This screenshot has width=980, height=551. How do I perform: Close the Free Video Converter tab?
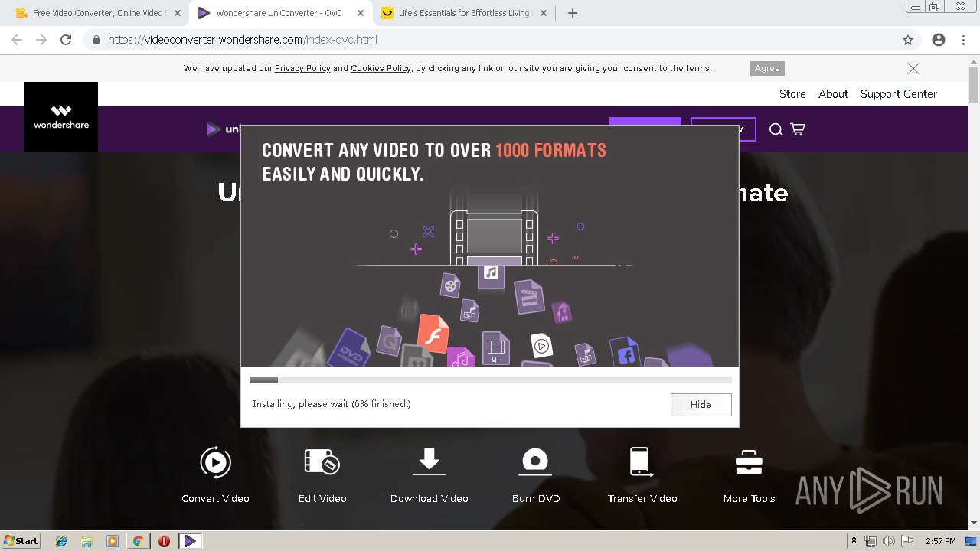click(x=177, y=13)
